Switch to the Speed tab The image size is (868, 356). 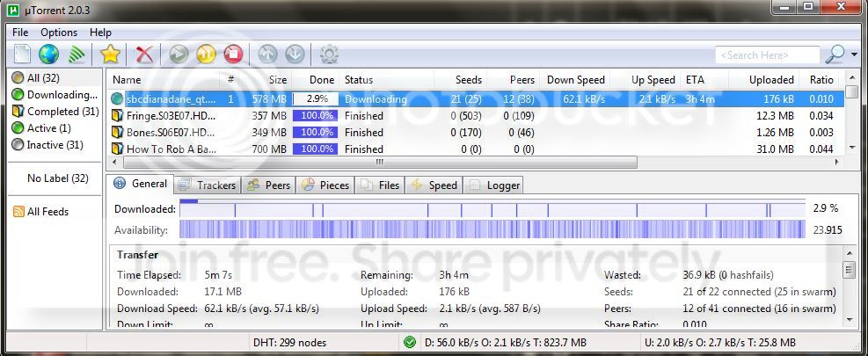(434, 185)
